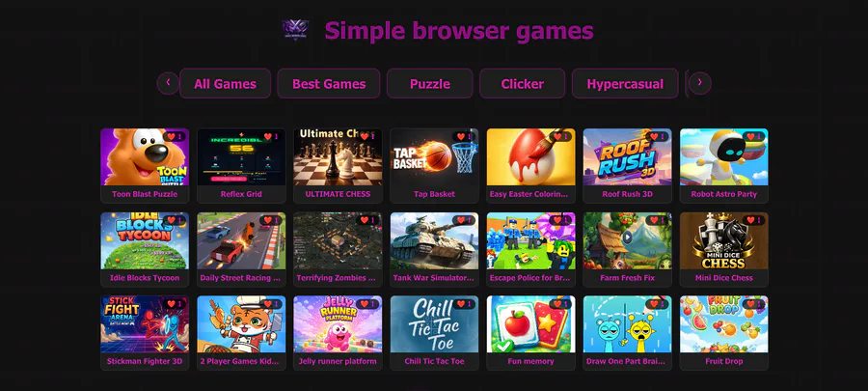Switch to the Puzzle category

click(429, 84)
